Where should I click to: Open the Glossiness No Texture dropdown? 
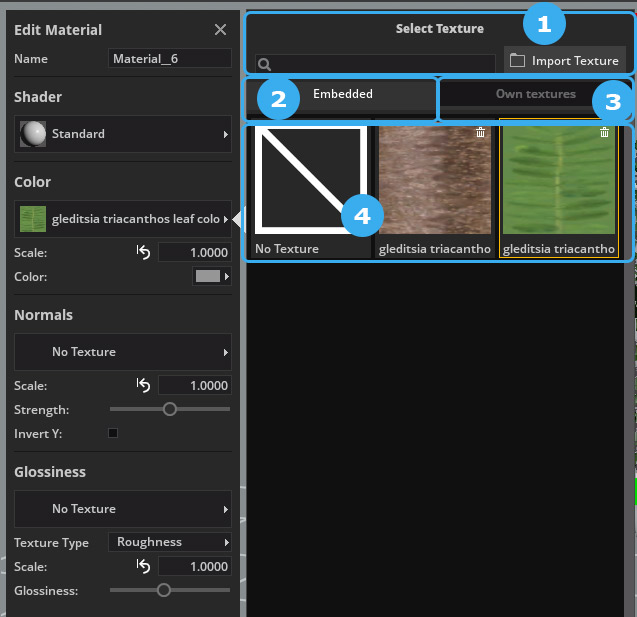point(123,509)
